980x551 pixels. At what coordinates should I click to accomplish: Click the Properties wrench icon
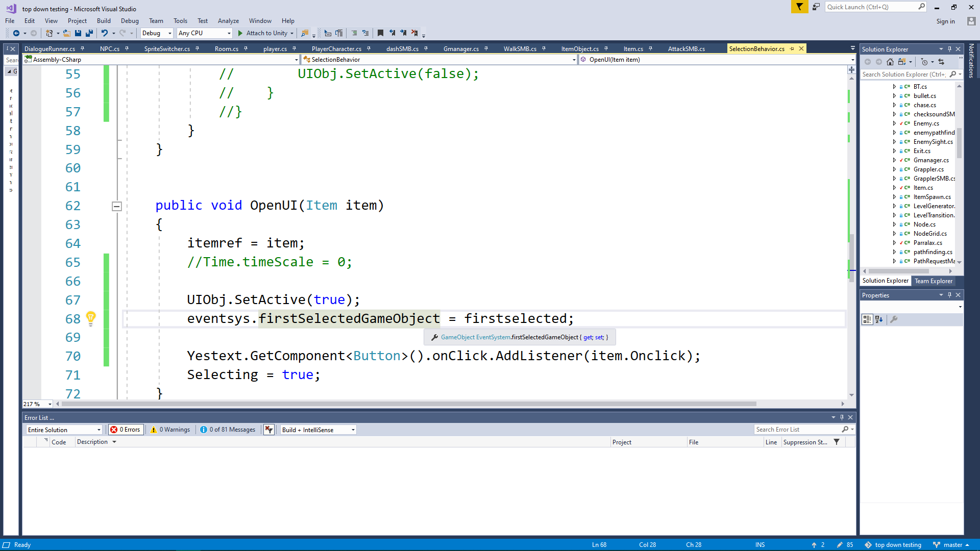894,319
